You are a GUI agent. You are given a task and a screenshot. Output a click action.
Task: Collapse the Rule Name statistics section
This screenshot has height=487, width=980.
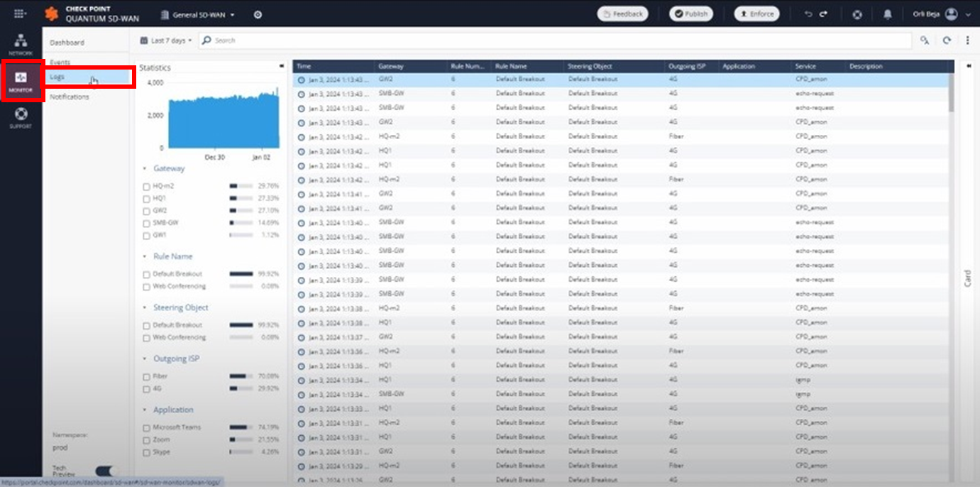click(x=145, y=256)
